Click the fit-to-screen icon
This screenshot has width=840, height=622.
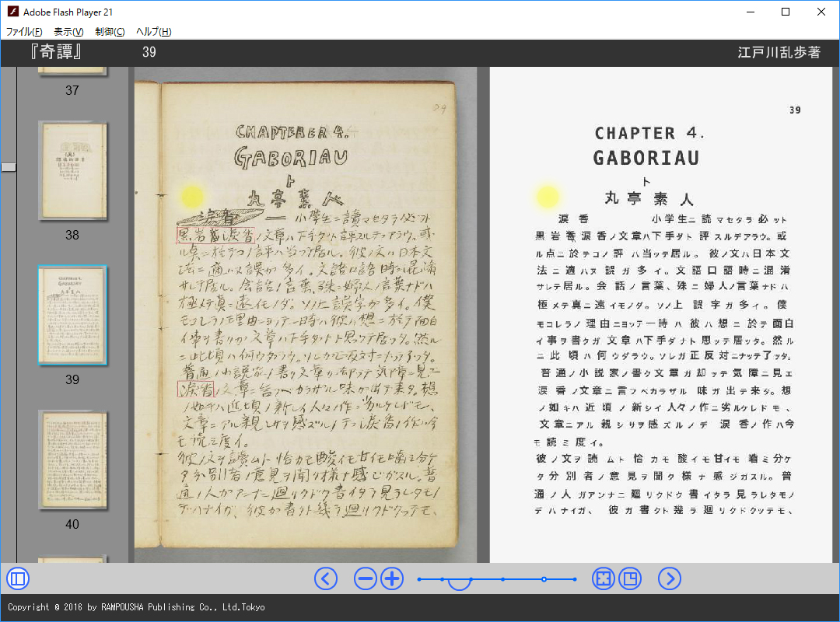tap(604, 579)
